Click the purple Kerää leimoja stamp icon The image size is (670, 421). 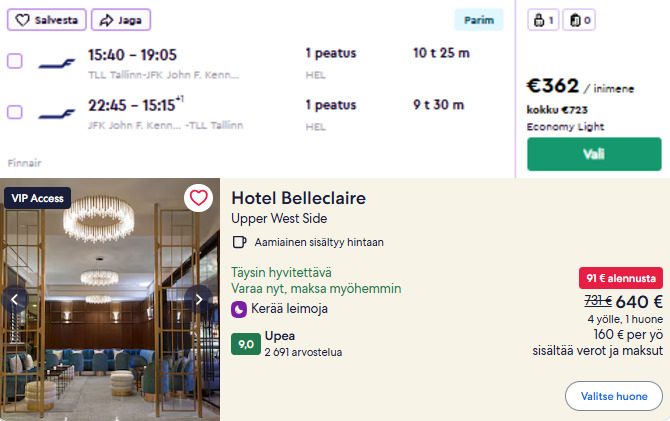[x=239, y=309]
